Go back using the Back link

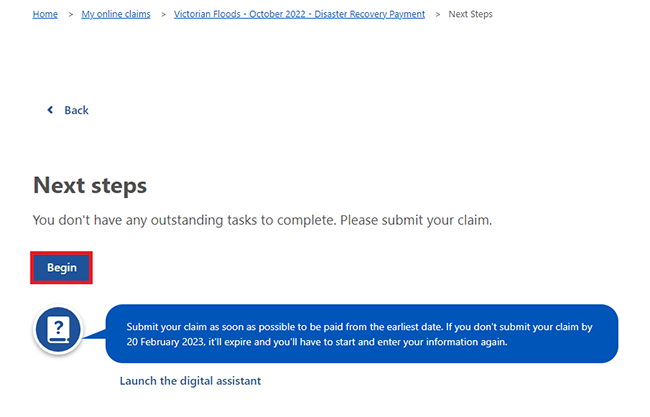point(76,110)
